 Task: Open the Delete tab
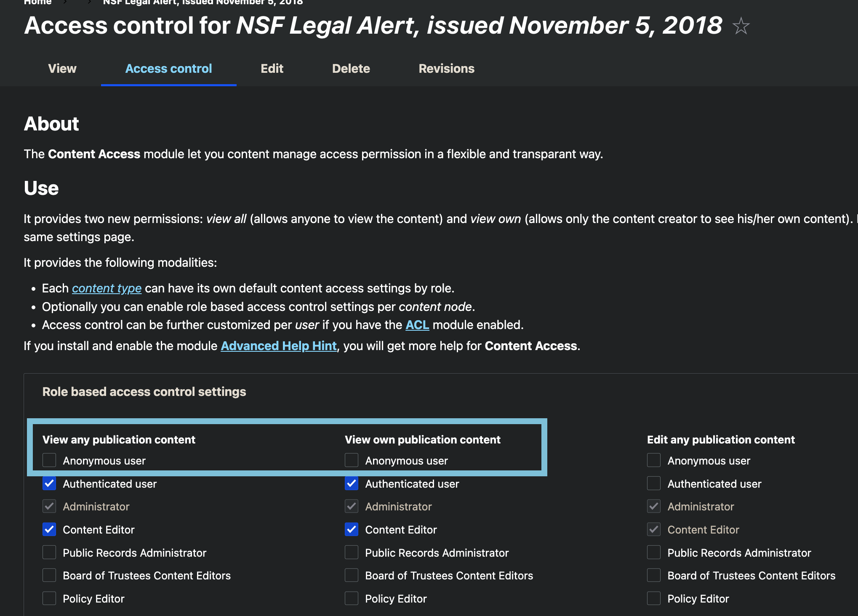point(351,69)
